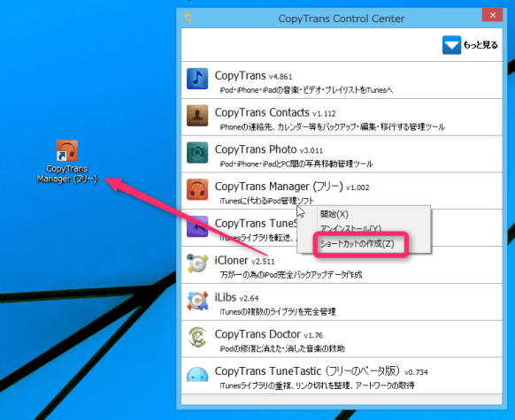The width and height of the screenshot is (515, 420).
Task: Select the CopyTrans Manager desktop shortcut
Action: [67, 162]
